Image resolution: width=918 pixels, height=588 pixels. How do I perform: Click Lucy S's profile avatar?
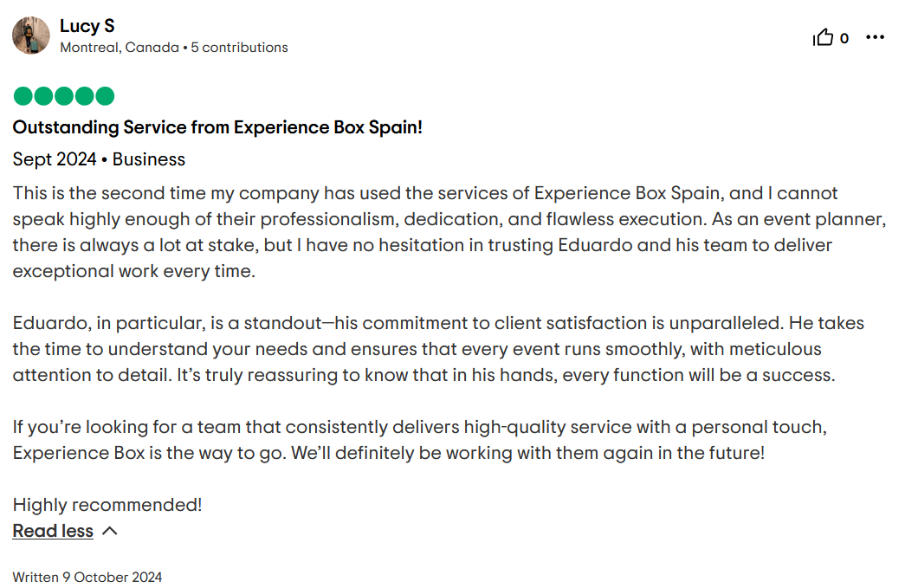click(x=31, y=36)
